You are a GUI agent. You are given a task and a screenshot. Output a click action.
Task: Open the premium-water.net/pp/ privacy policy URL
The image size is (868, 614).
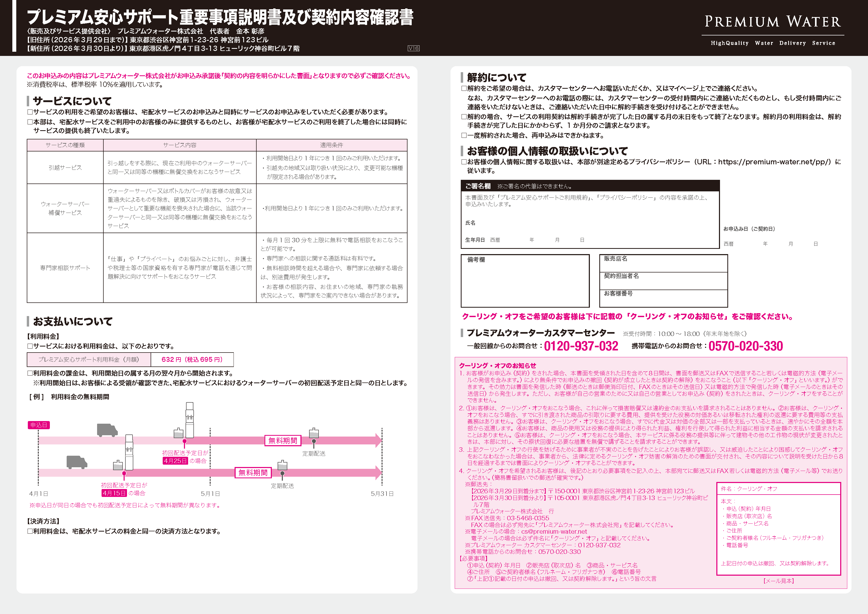point(774,162)
